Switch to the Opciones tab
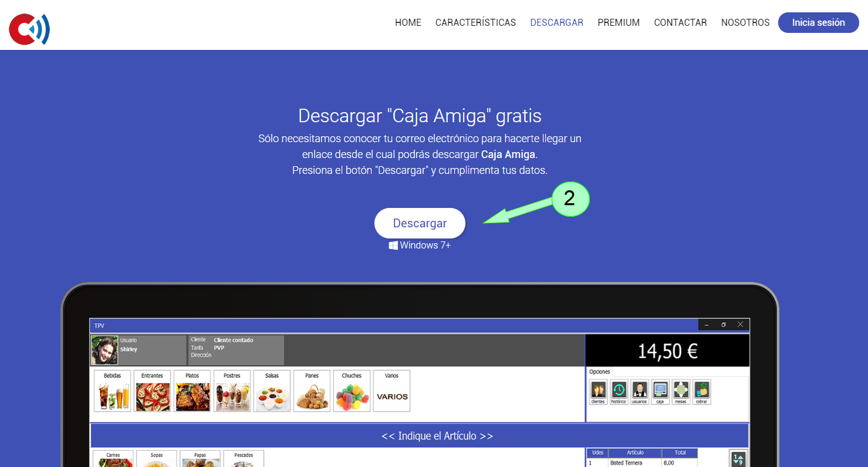 [599, 371]
